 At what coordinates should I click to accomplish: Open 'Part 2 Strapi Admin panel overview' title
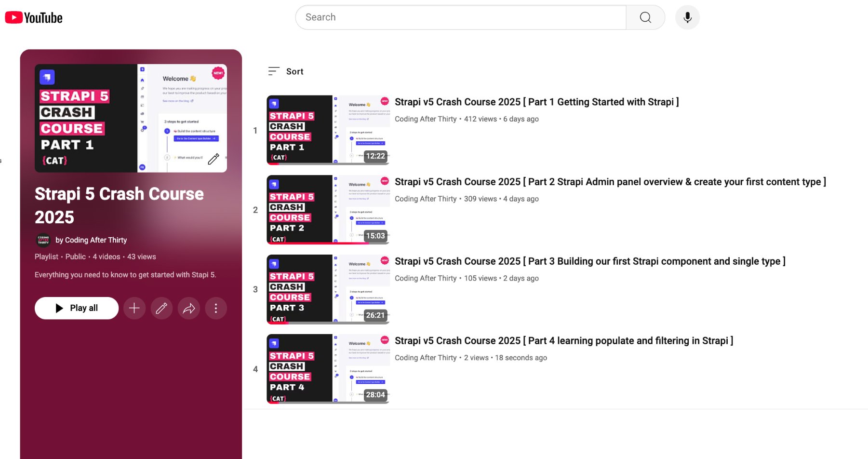pyautogui.click(x=610, y=182)
